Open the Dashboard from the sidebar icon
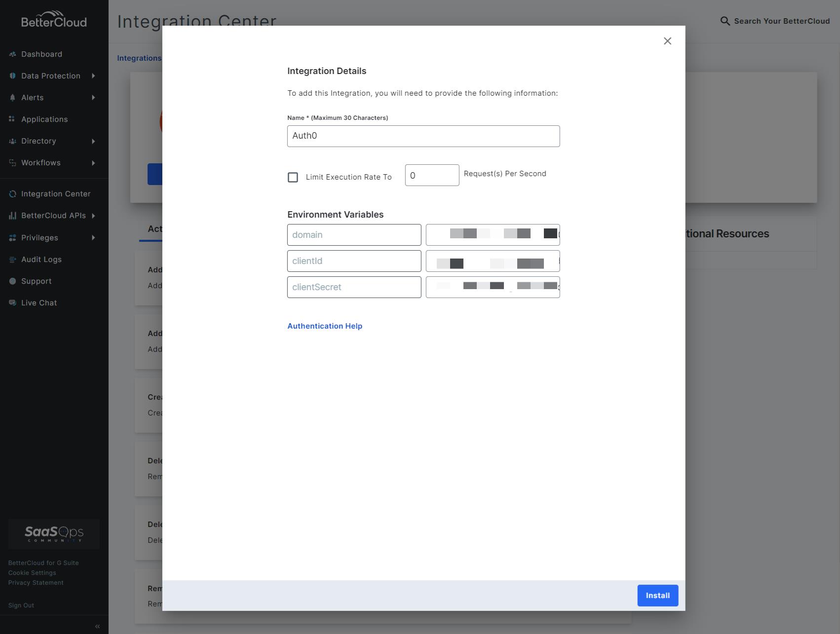Screen dimensions: 840x634 pos(13,54)
